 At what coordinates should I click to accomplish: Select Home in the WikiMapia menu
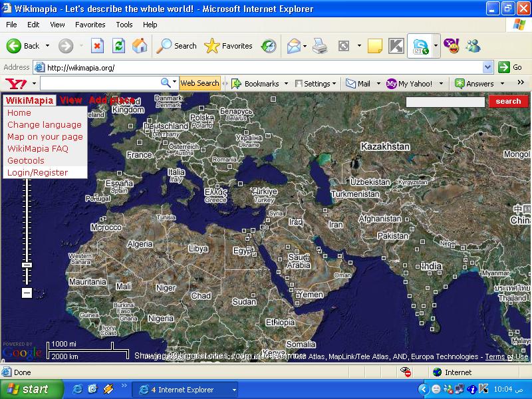click(45, 112)
